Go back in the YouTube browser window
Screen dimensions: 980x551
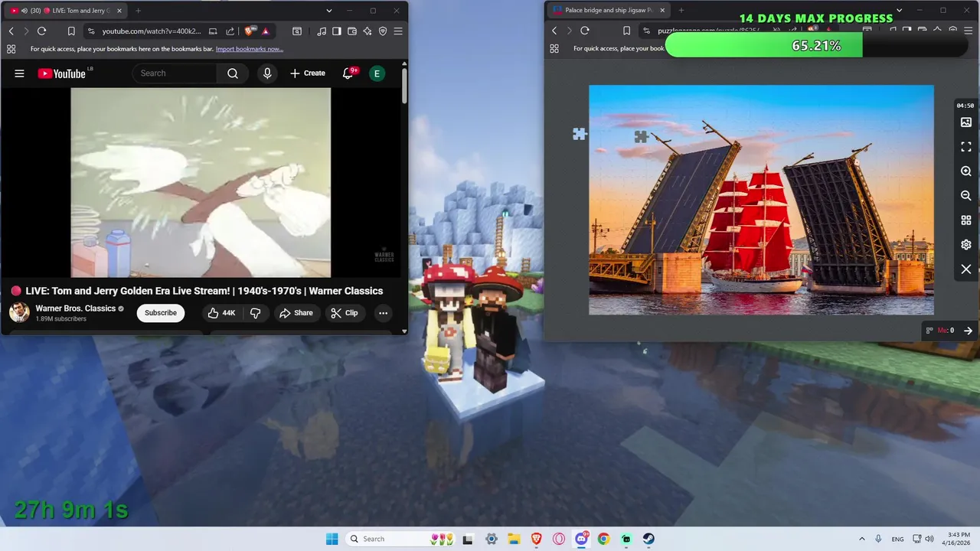(11, 31)
